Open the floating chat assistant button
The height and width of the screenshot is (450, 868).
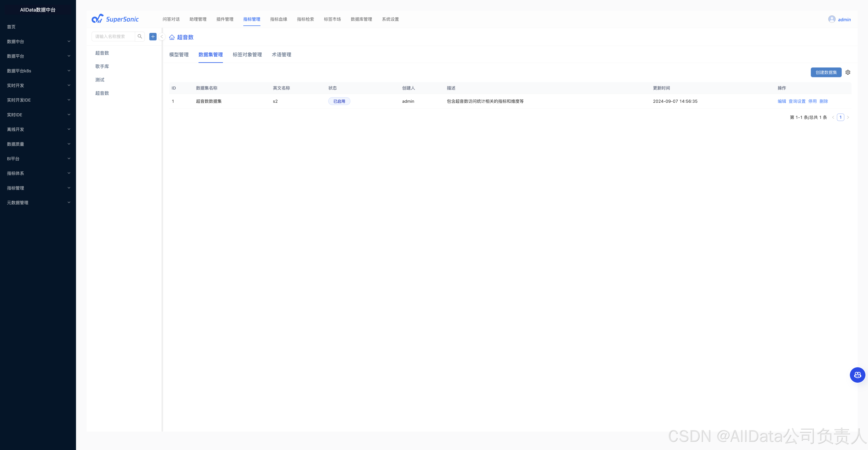(x=857, y=375)
